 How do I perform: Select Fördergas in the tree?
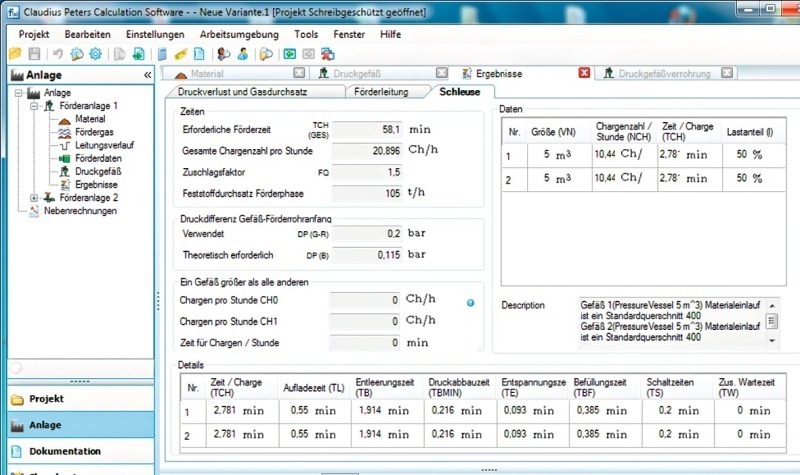pos(96,132)
